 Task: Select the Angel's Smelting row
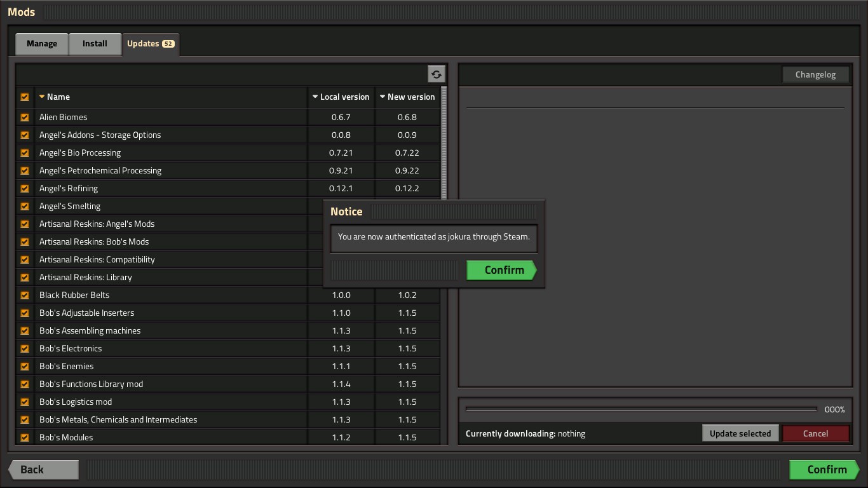tap(170, 207)
